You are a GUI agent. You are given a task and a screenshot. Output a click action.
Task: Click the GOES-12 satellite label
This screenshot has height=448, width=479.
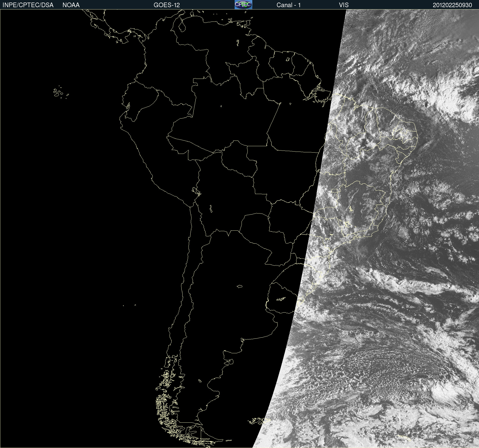click(167, 5)
